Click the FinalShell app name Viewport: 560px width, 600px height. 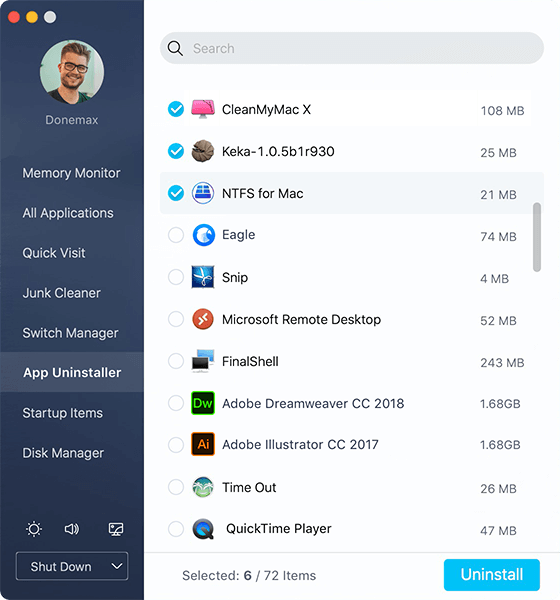[x=250, y=362]
